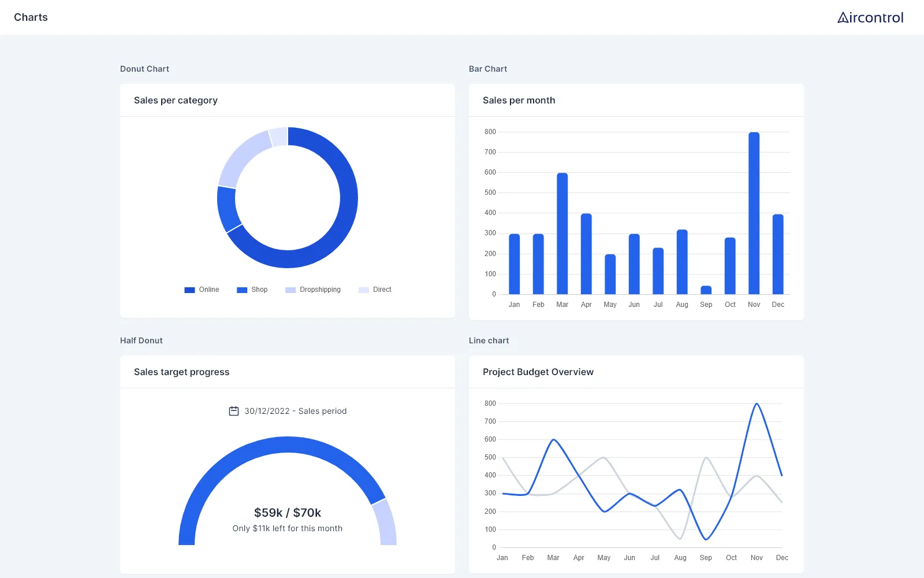The image size is (924, 578).
Task: Click the Online legend label
Action: point(209,290)
